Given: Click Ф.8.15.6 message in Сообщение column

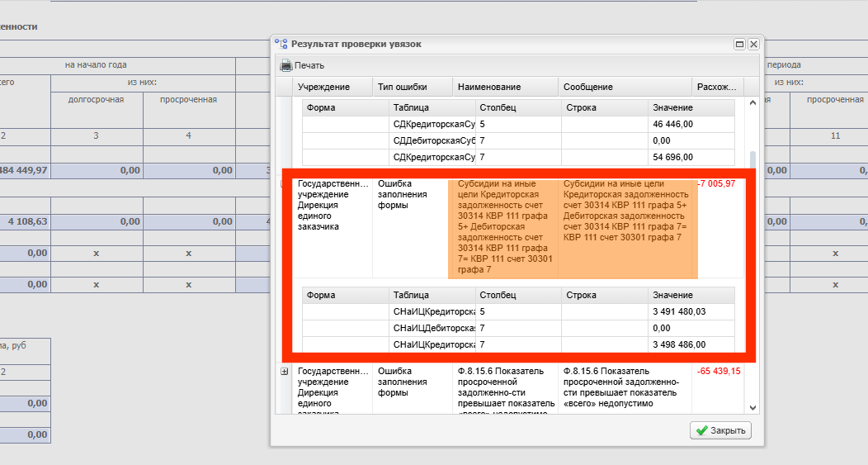Looking at the screenshot, I should [621, 387].
